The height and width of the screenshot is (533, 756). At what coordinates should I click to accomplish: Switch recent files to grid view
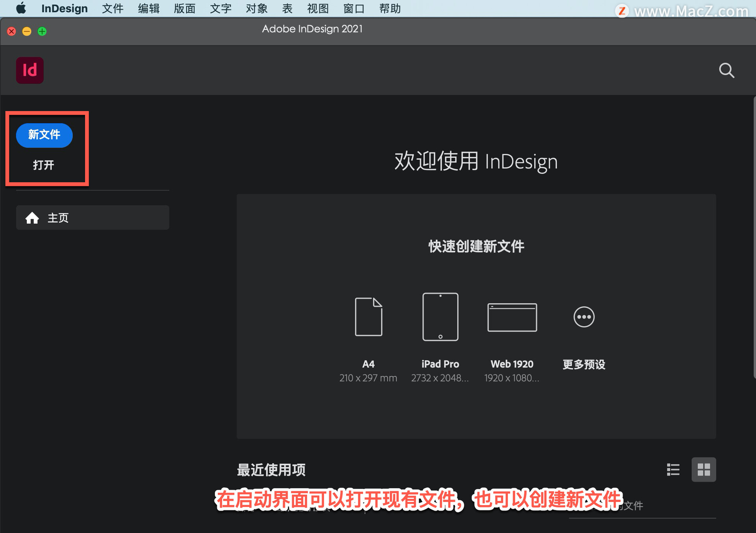[703, 469]
